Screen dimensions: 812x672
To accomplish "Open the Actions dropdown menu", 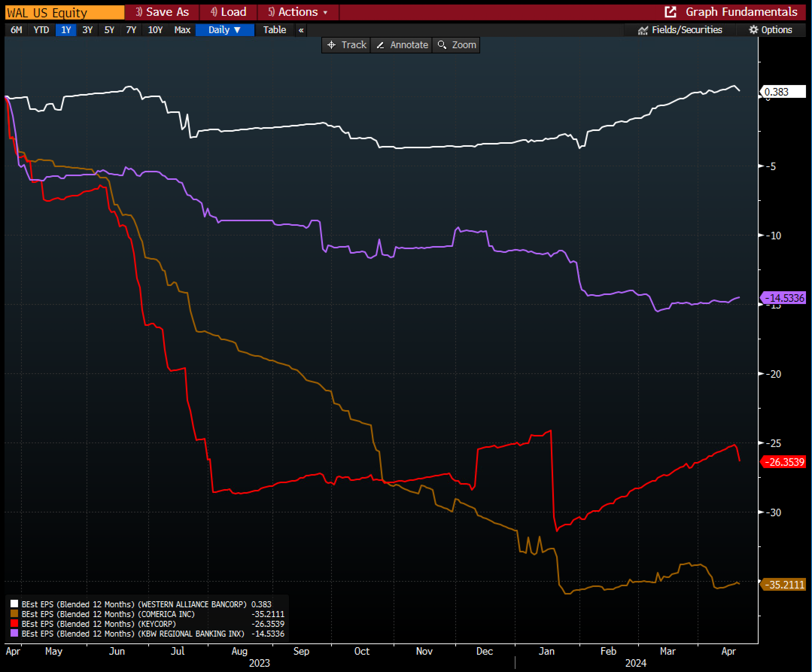I will (298, 12).
